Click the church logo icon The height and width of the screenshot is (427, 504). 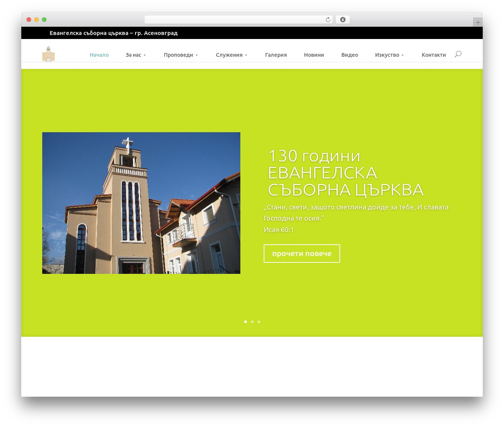point(48,54)
